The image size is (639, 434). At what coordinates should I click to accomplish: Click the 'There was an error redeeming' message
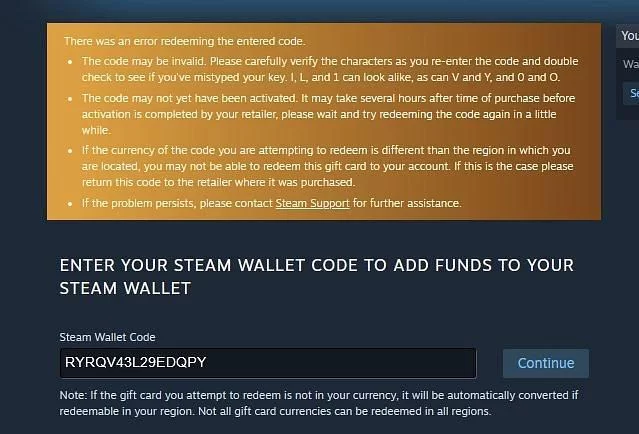coord(185,41)
